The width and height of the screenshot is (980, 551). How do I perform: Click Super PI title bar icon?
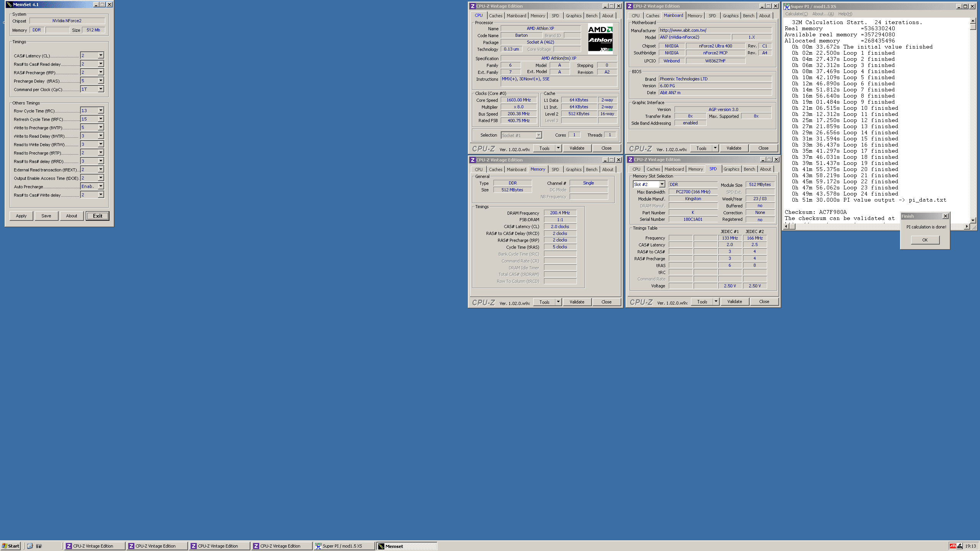(x=787, y=7)
